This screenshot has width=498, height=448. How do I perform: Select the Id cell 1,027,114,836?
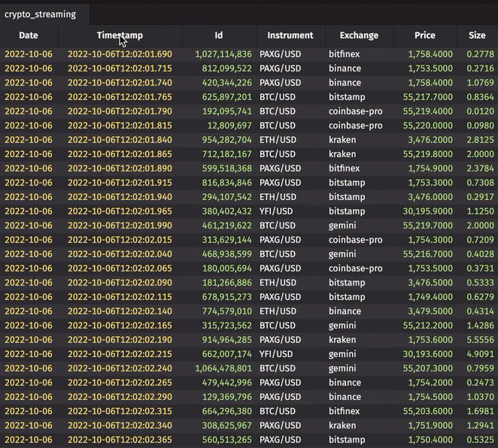click(223, 54)
